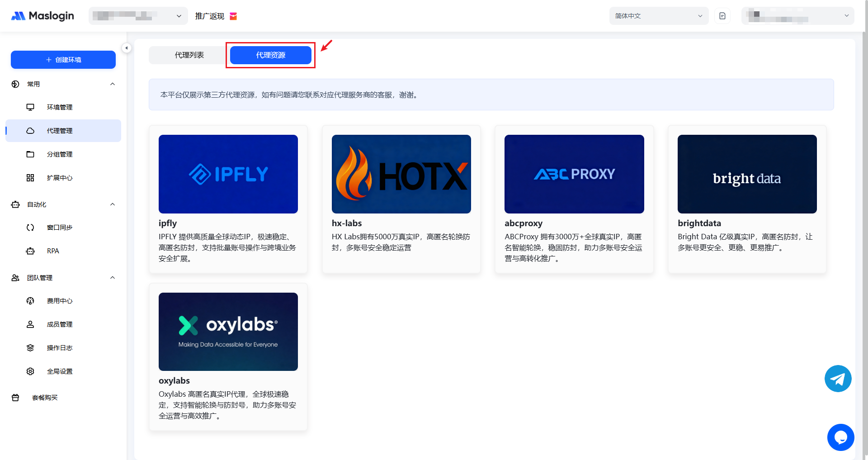Screen dimensions: 868x460
Task: Open the live chat bubble icon
Action: pos(840,437)
